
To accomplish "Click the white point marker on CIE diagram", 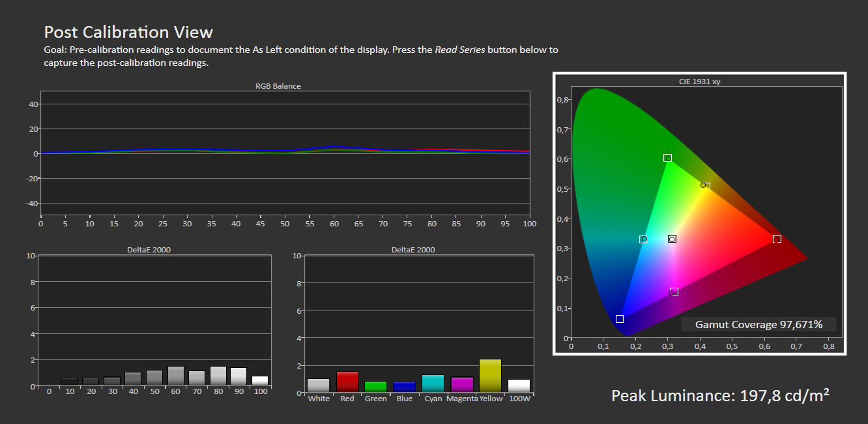I will coord(672,239).
